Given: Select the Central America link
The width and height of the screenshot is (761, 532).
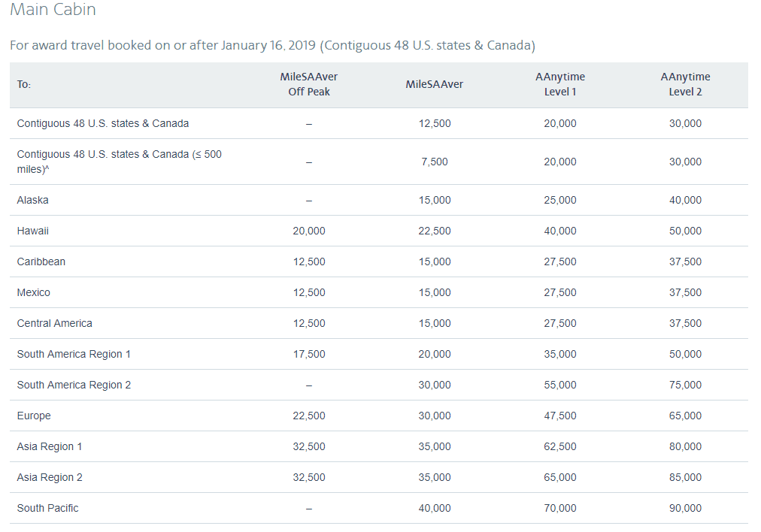Looking at the screenshot, I should 54,323.
